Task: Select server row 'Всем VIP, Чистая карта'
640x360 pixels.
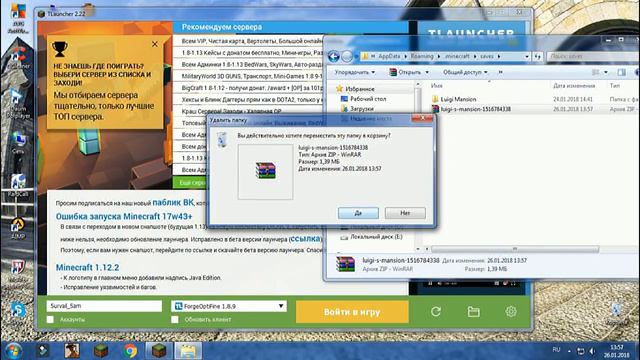Action: (x=252, y=41)
